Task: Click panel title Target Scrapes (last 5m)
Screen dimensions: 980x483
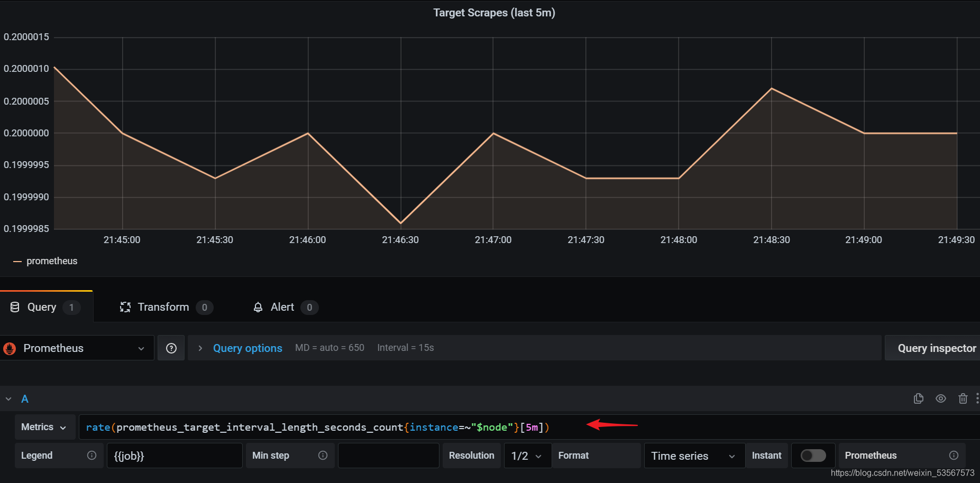Action: (494, 13)
